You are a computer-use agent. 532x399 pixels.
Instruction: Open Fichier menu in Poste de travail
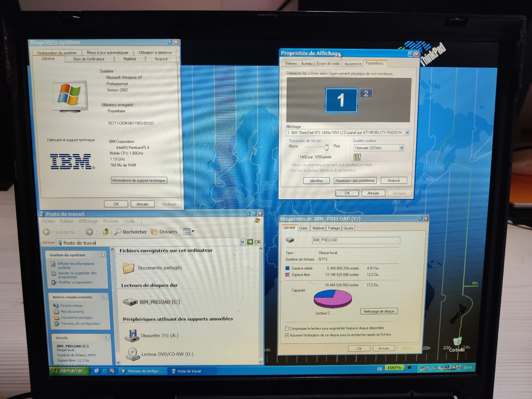pos(49,221)
